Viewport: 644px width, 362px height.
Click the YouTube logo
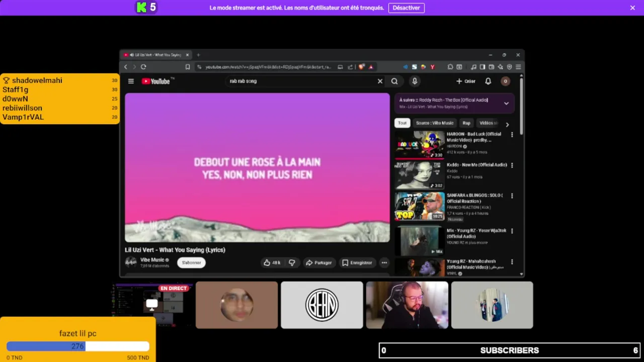click(x=156, y=81)
